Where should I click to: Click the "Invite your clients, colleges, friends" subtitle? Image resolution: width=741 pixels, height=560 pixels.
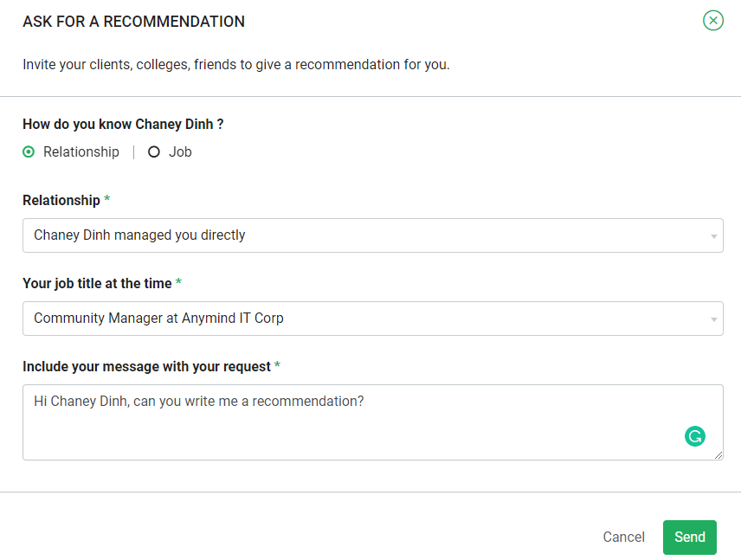[235, 65]
